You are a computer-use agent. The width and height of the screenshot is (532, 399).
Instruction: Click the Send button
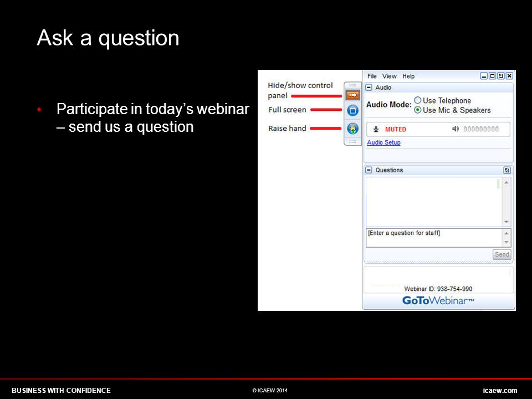pyautogui.click(x=502, y=254)
